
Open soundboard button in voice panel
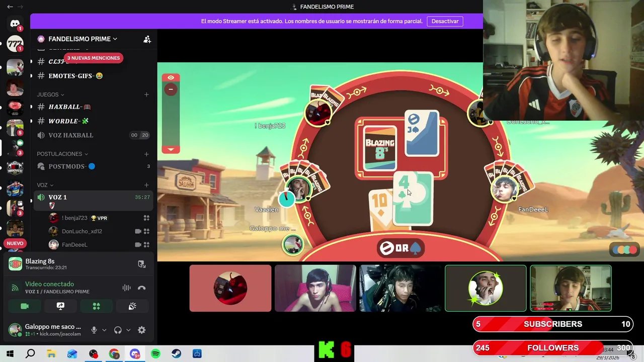click(x=132, y=306)
